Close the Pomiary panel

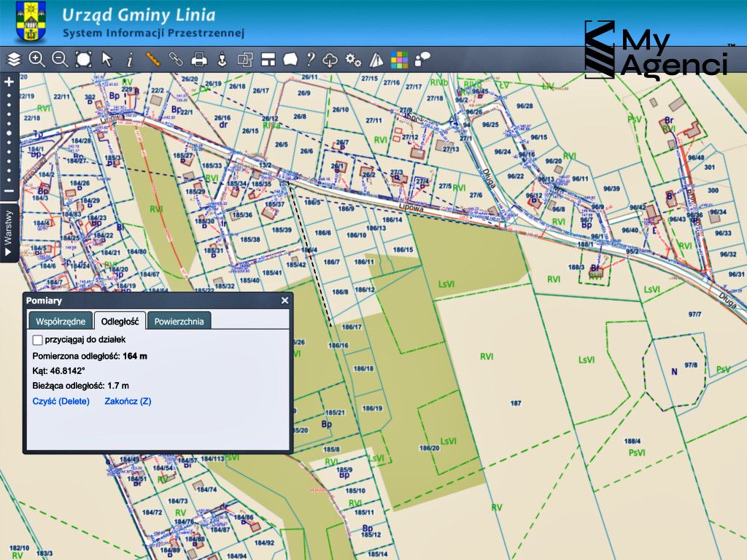click(x=285, y=300)
